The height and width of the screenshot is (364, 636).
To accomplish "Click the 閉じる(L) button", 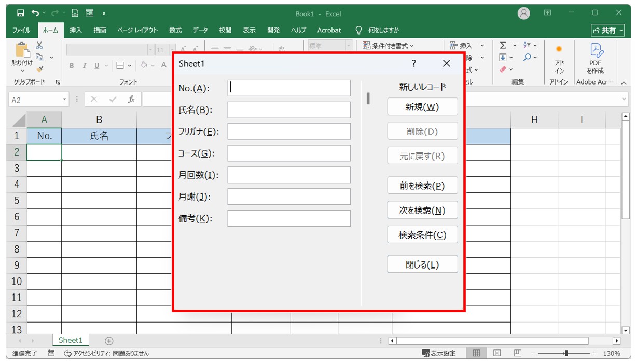I will (422, 264).
